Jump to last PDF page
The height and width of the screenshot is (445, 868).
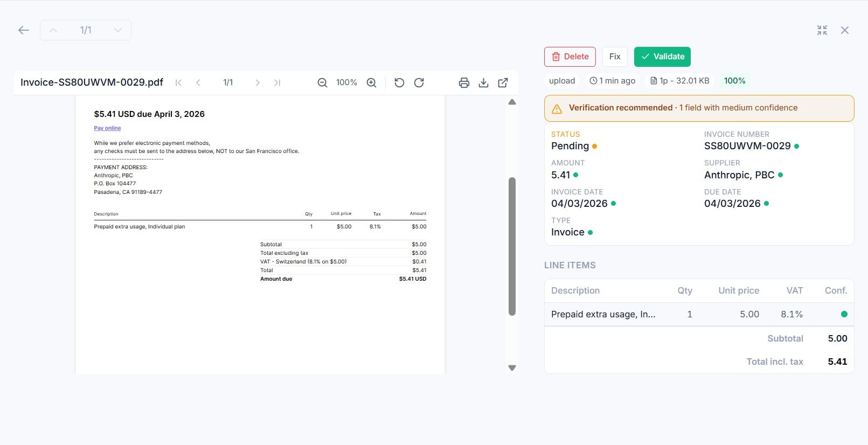[x=277, y=82]
